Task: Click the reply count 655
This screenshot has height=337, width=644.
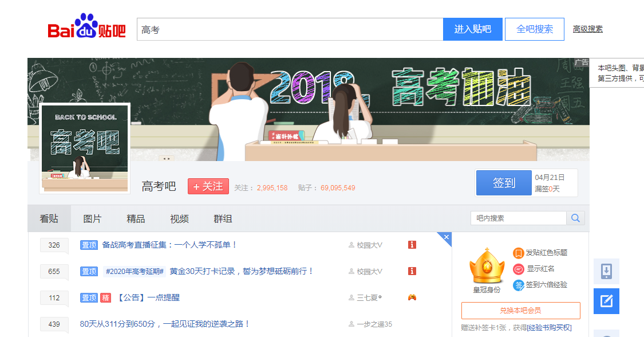Action: pos(54,272)
